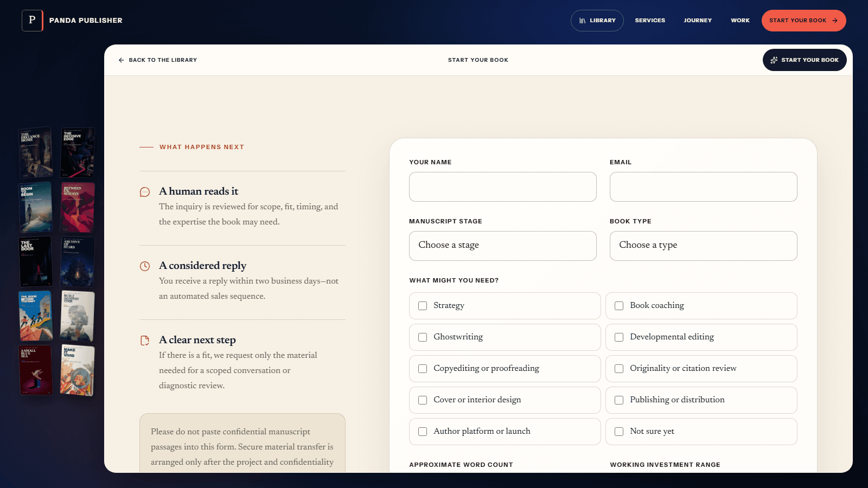Open the Room to Begin book cover

[36, 207]
